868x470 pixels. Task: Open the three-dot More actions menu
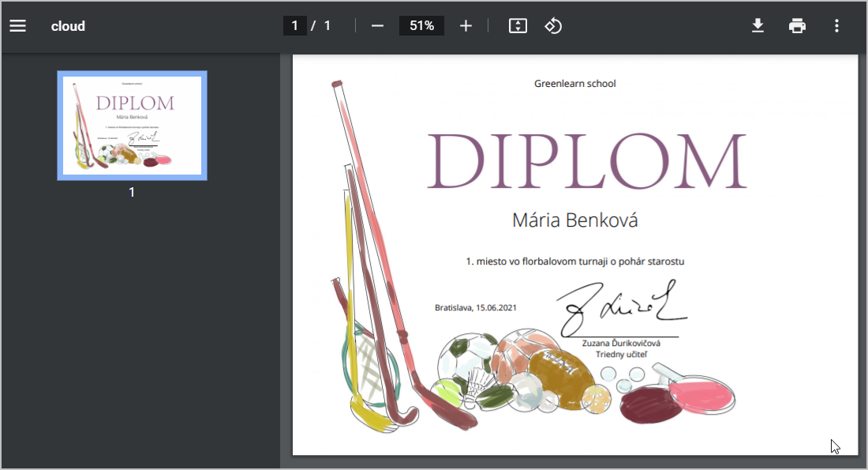pyautogui.click(x=836, y=26)
